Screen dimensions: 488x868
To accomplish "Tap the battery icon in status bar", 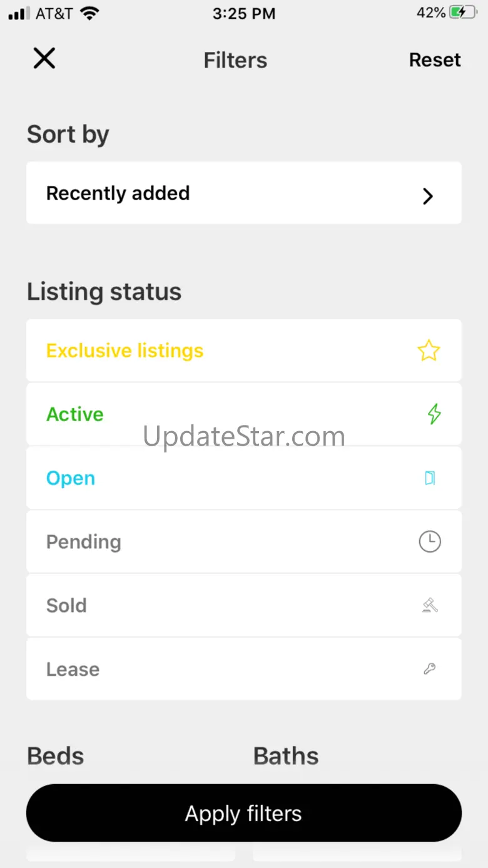I will tap(464, 13).
